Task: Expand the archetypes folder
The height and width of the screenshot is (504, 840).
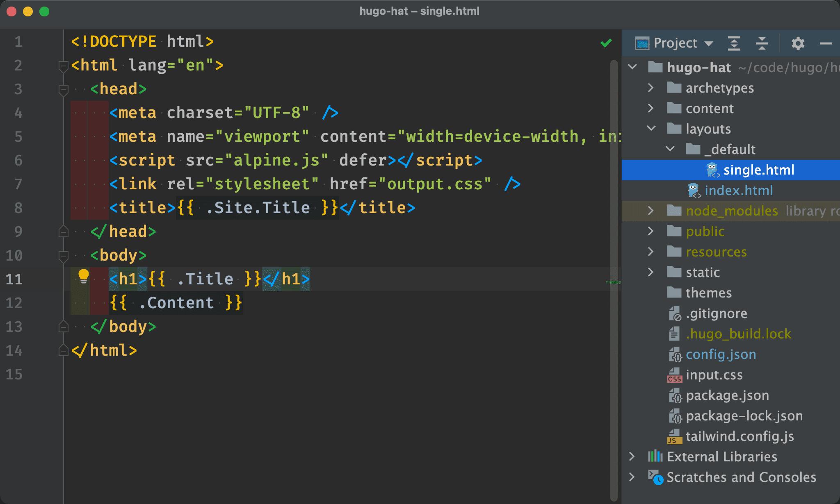Action: [x=651, y=87]
